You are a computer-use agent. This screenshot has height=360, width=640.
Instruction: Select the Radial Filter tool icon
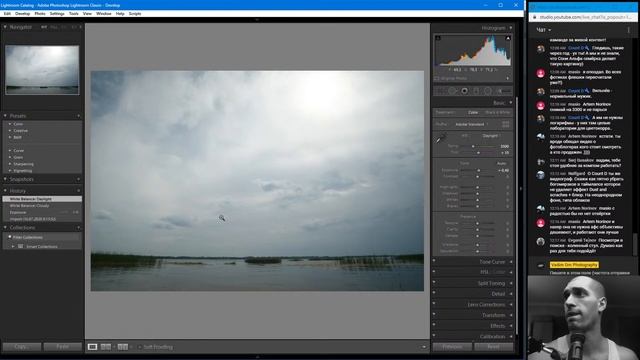[x=488, y=91]
